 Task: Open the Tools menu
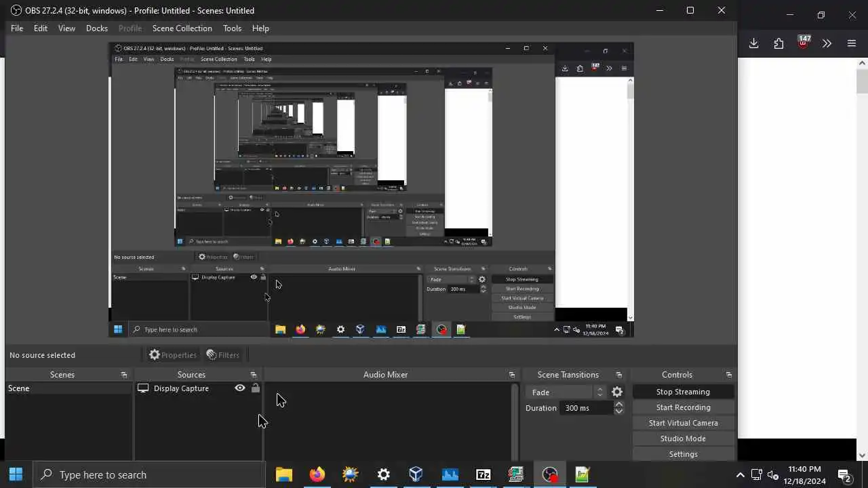point(232,28)
